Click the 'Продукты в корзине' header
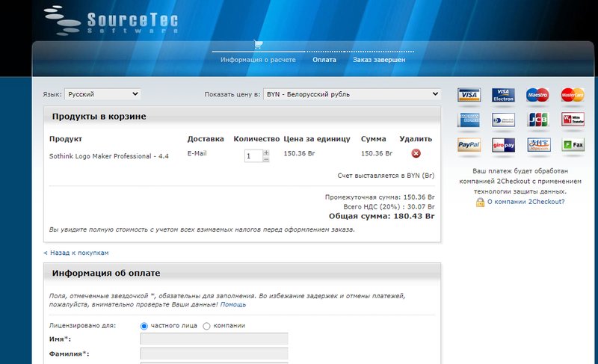 pos(99,117)
